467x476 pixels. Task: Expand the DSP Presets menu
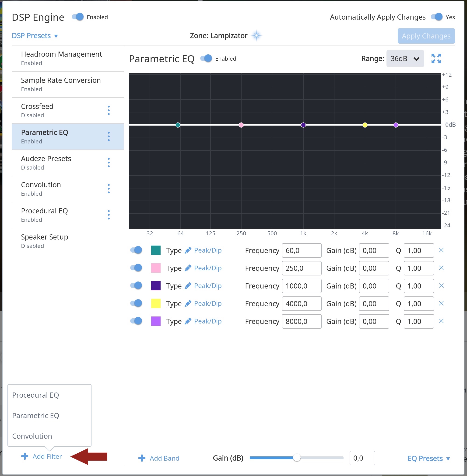pos(35,36)
